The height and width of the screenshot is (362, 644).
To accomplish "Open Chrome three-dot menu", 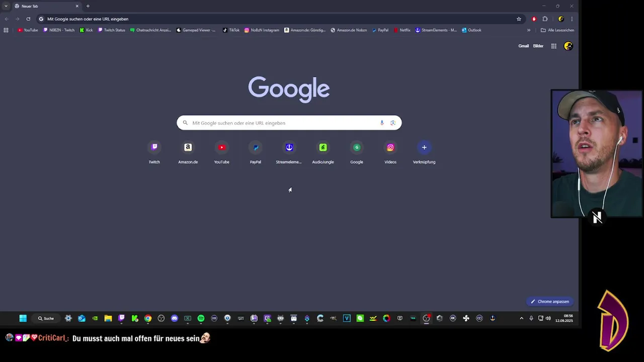I will pos(572,19).
